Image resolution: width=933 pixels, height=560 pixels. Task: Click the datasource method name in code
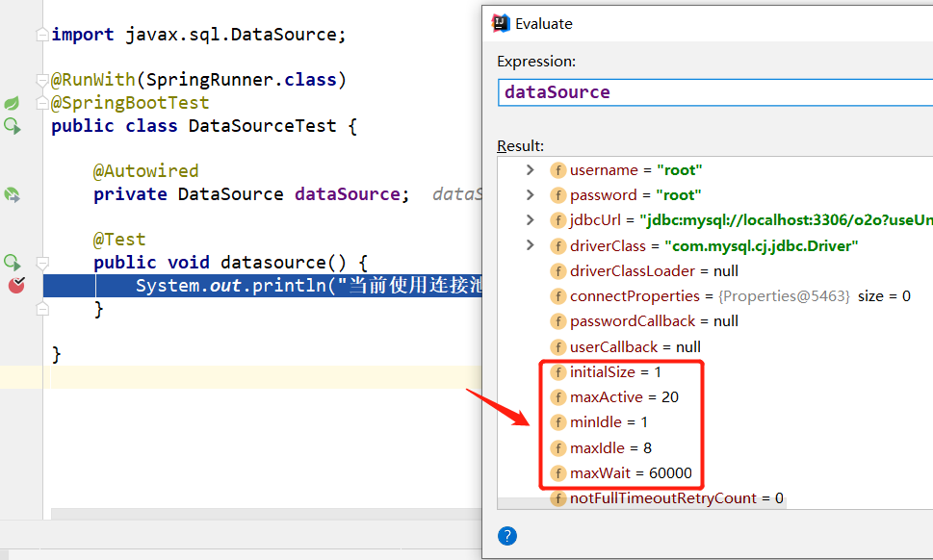coord(273,262)
